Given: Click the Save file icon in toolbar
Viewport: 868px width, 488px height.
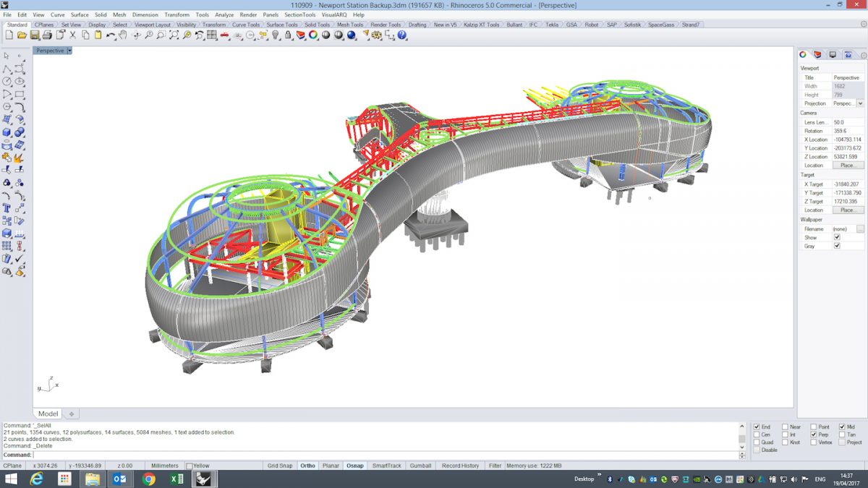Looking at the screenshot, I should click(x=34, y=35).
